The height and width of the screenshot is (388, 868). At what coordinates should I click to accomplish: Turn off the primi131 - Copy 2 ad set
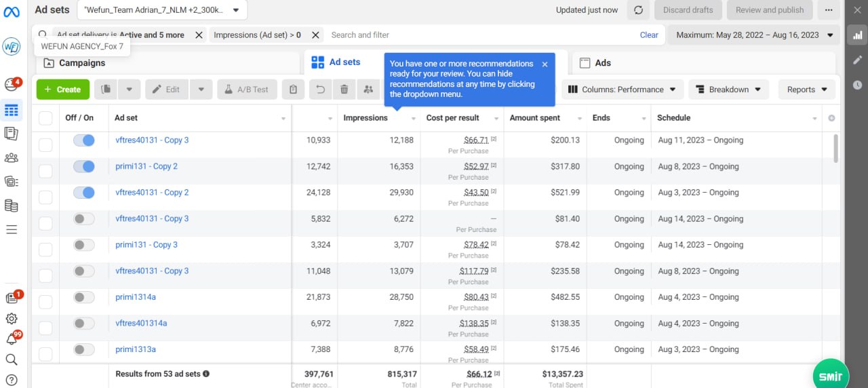tap(84, 167)
